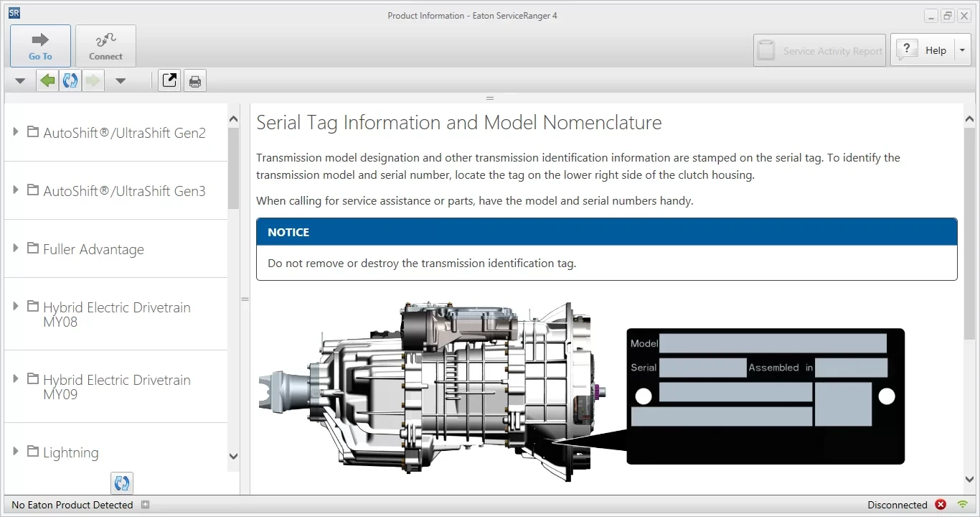
Task: Click the green wireless signal status icon
Action: 963,505
